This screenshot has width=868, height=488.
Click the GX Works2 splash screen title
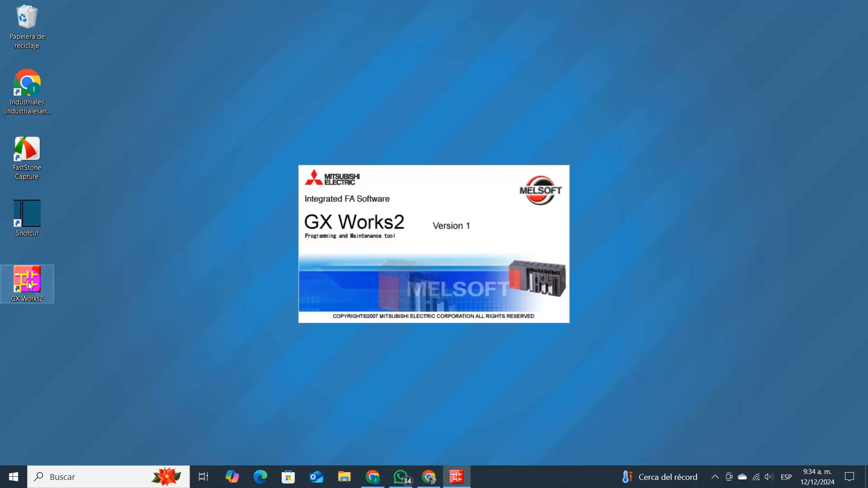(354, 222)
